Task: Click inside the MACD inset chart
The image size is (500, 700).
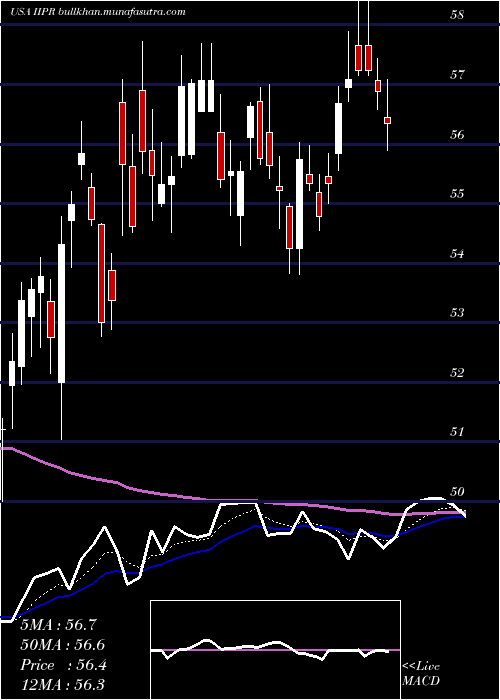Action: (x=275, y=650)
